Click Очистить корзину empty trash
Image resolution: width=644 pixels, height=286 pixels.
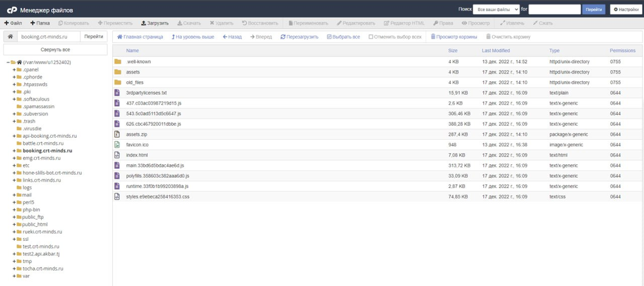pyautogui.click(x=508, y=37)
